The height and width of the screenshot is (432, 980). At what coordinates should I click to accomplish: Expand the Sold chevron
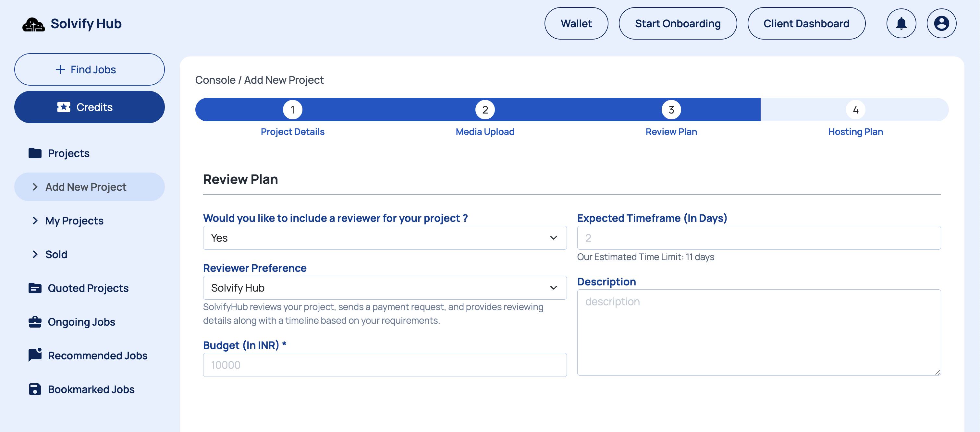point(35,254)
